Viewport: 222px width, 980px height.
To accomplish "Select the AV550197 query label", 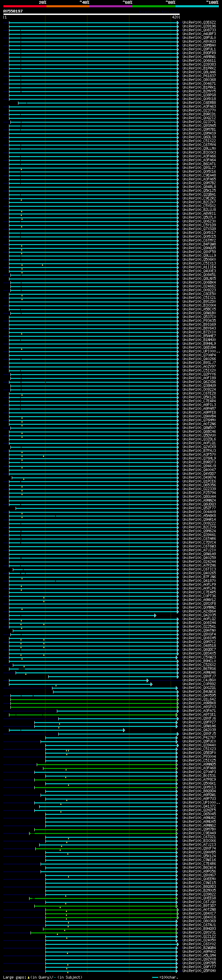I will tap(13, 11).
